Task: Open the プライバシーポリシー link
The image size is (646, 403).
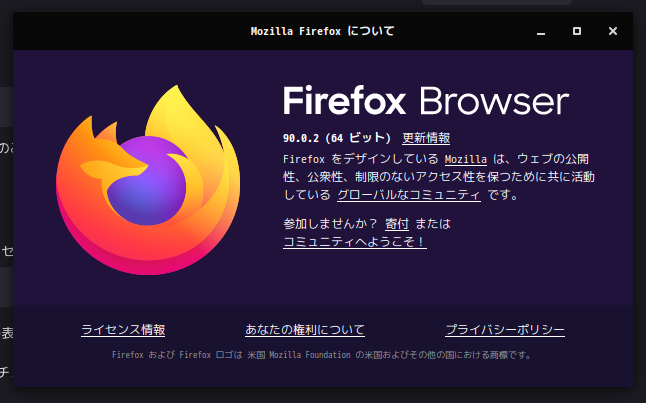Action: 505,330
